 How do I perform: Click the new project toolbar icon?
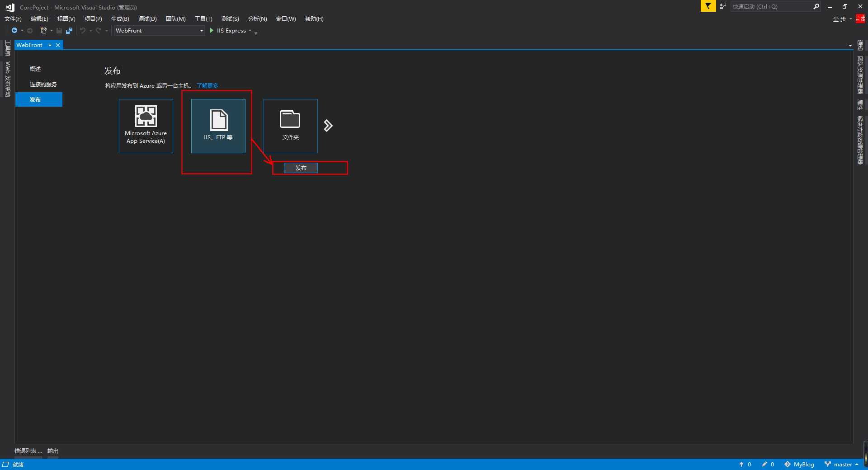[x=44, y=31]
